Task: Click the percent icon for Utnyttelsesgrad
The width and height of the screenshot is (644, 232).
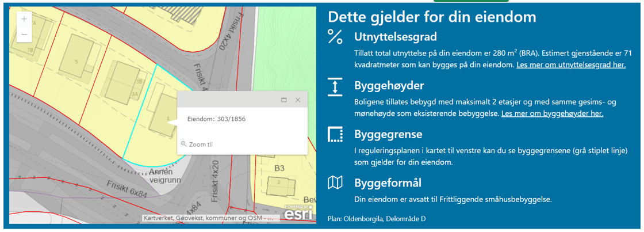Action: [335, 37]
